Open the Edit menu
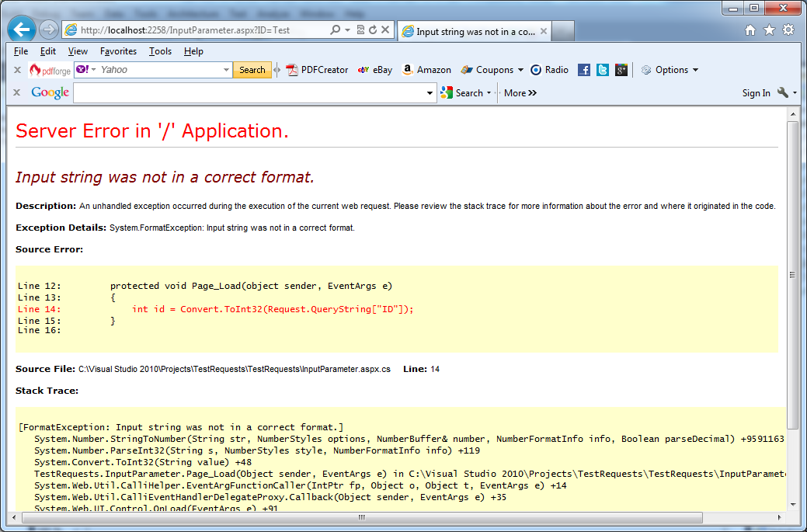 click(48, 51)
